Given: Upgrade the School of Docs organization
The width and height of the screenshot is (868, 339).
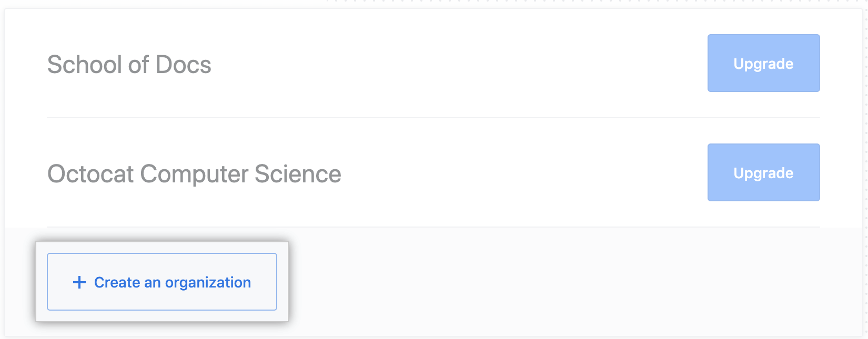Looking at the screenshot, I should tap(763, 64).
